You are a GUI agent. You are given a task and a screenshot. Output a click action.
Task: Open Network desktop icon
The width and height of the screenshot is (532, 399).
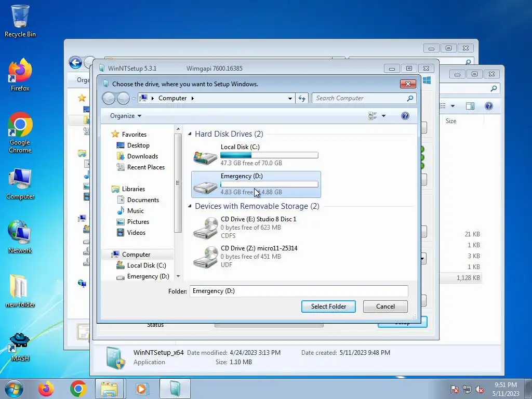[x=20, y=237]
